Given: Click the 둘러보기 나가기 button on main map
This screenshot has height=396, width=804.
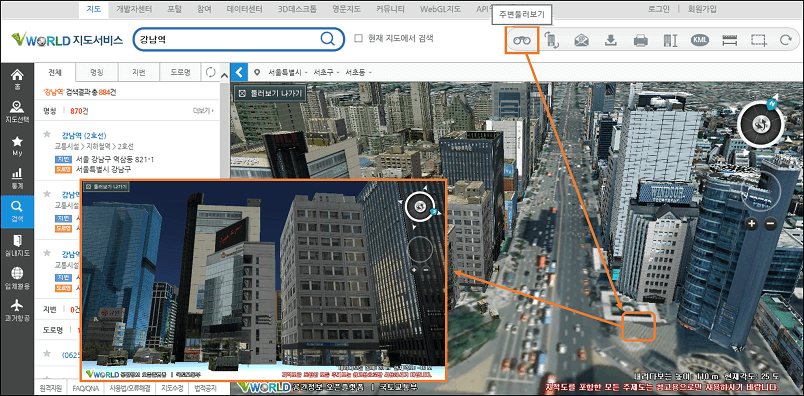Looking at the screenshot, I should pyautogui.click(x=271, y=93).
